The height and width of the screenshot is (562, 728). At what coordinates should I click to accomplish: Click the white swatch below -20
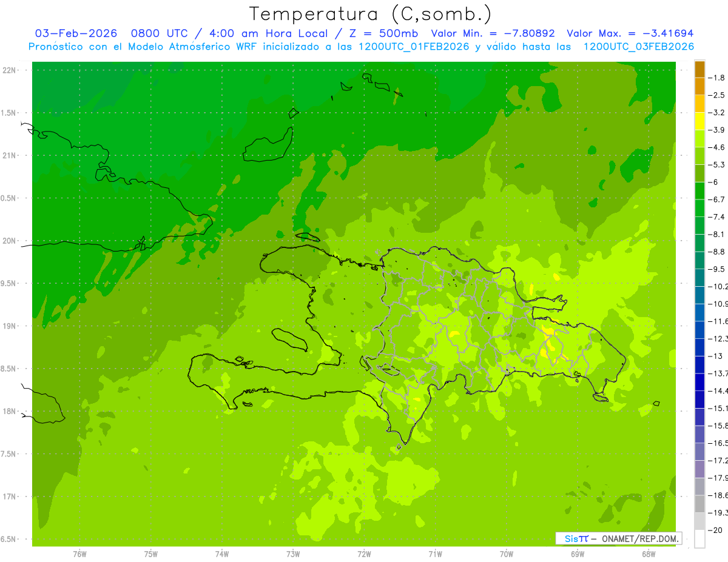click(699, 538)
